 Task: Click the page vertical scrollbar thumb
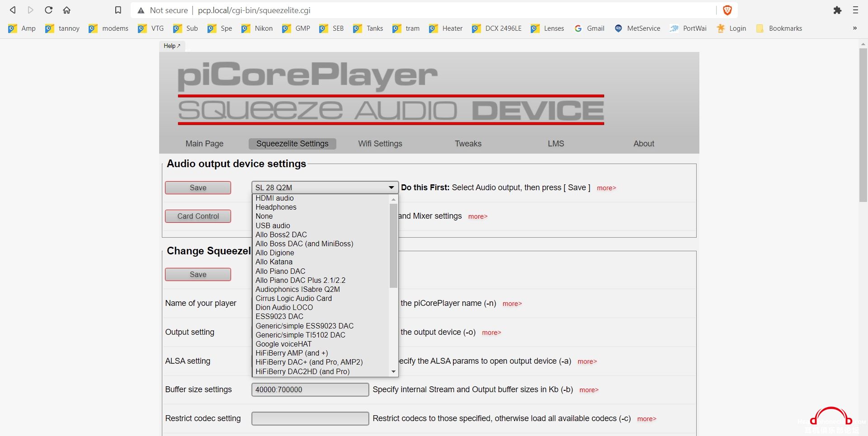tap(863, 125)
